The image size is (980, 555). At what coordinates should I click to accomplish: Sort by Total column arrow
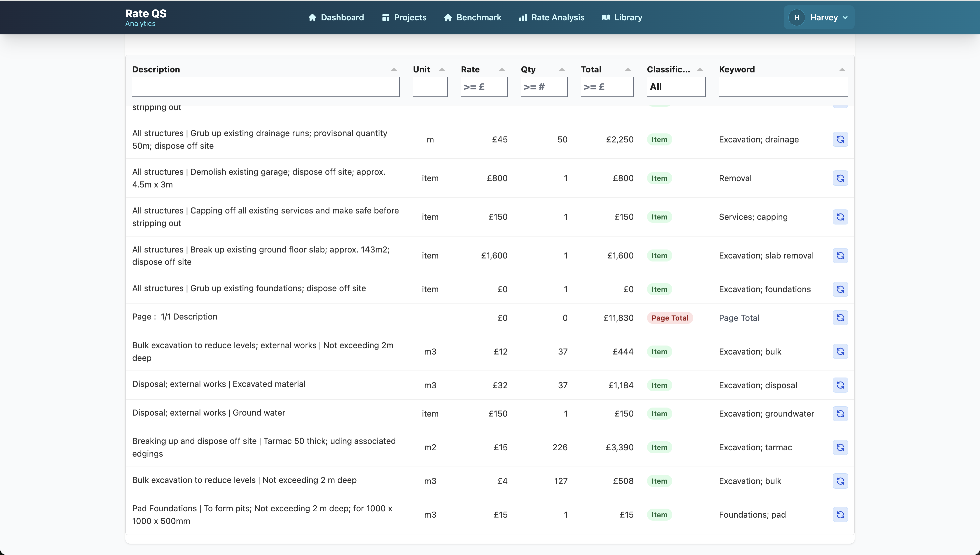pyautogui.click(x=628, y=69)
